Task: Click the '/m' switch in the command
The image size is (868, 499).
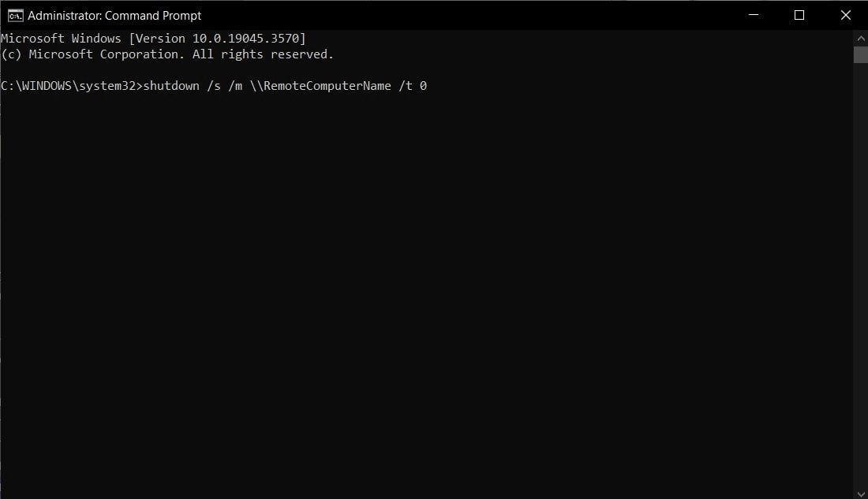Action: (235, 85)
